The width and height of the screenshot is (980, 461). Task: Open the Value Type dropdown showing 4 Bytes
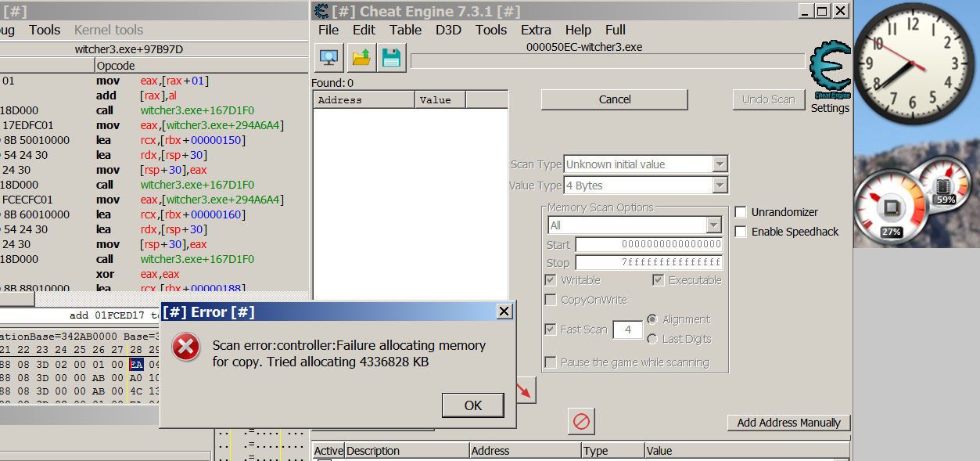click(720, 185)
